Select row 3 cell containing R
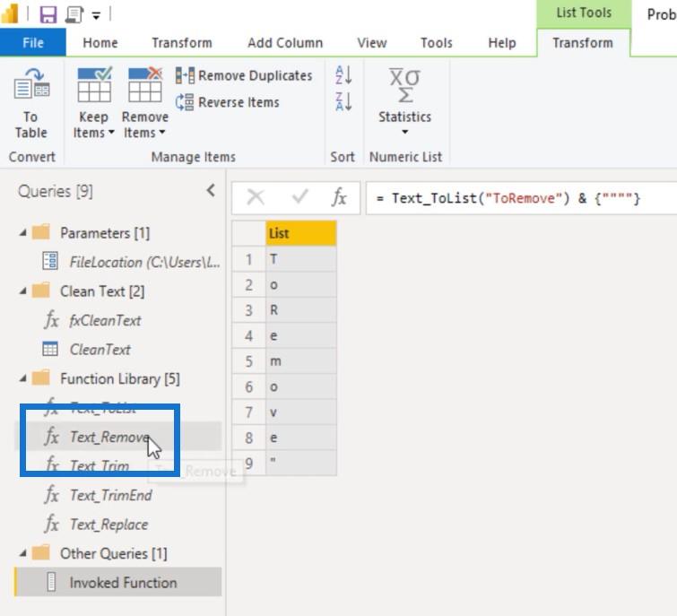The height and width of the screenshot is (616, 677). (x=301, y=310)
